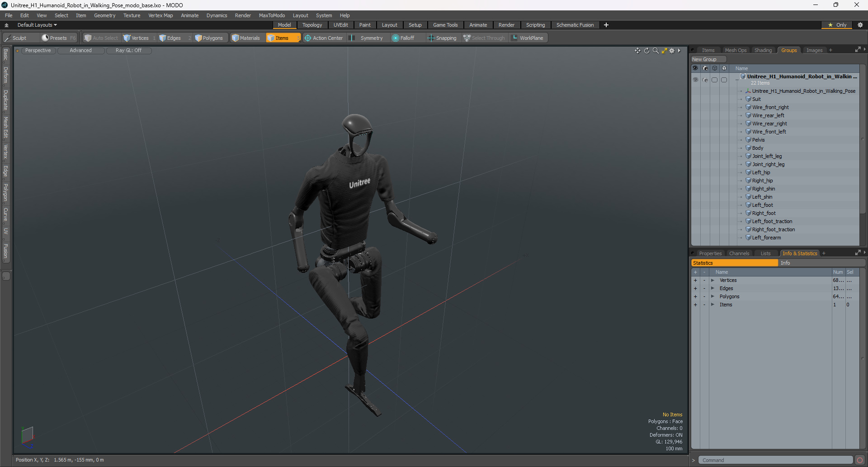The image size is (868, 467).
Task: Toggle render camera for Unitree group
Action: 705,80
